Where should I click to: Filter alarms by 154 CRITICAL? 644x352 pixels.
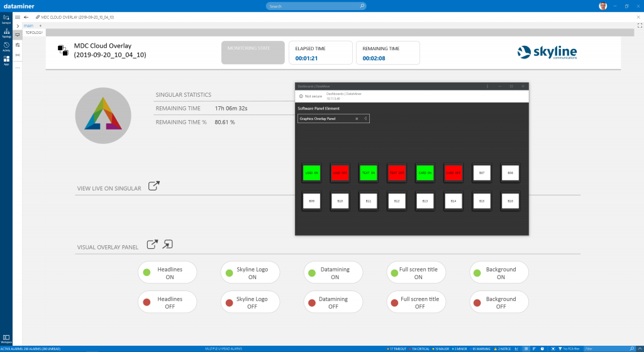(419, 349)
